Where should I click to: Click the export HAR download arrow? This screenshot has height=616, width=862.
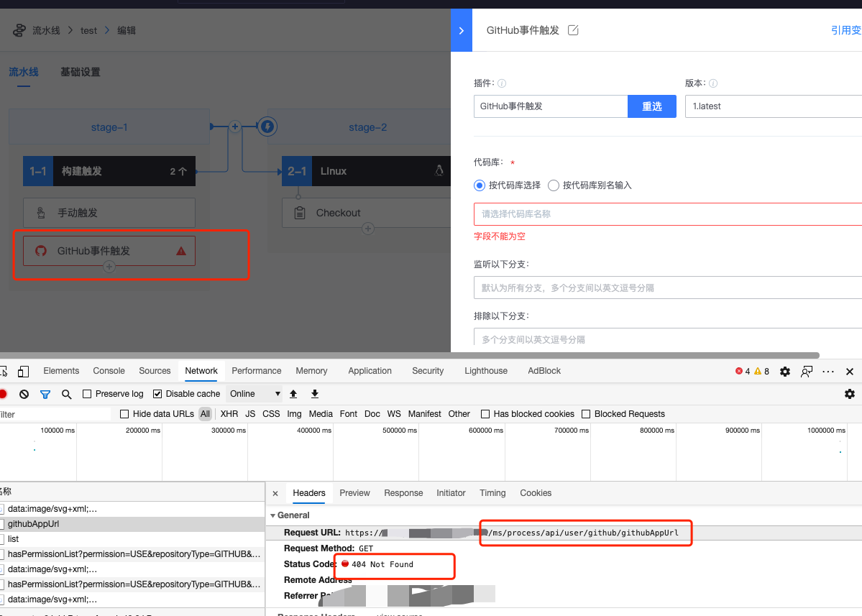point(314,394)
